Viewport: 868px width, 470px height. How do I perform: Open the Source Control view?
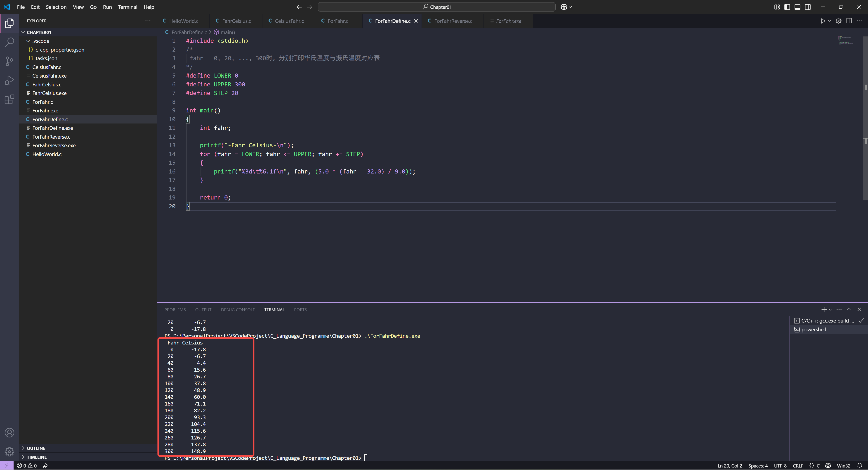coord(9,61)
